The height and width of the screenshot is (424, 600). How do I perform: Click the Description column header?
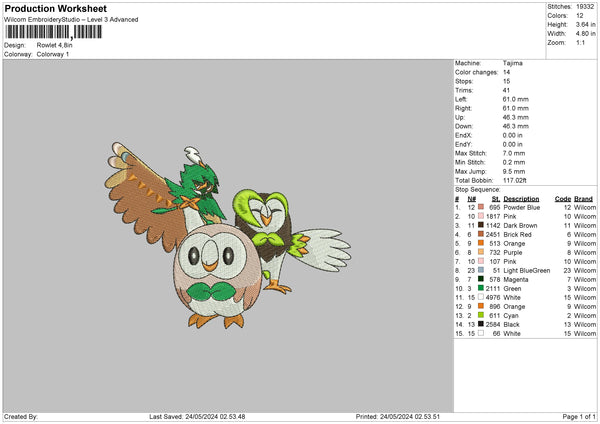[521, 198]
